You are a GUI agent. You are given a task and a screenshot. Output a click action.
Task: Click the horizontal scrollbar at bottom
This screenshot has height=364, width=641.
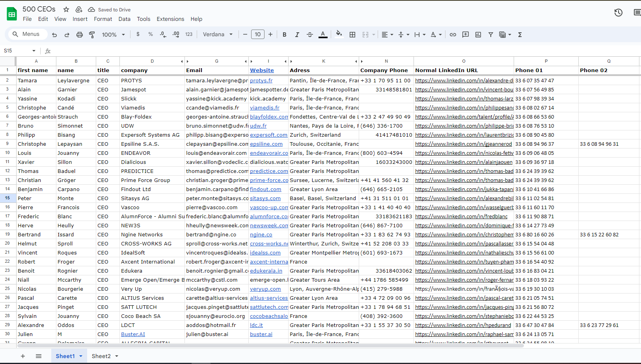coord(271,345)
